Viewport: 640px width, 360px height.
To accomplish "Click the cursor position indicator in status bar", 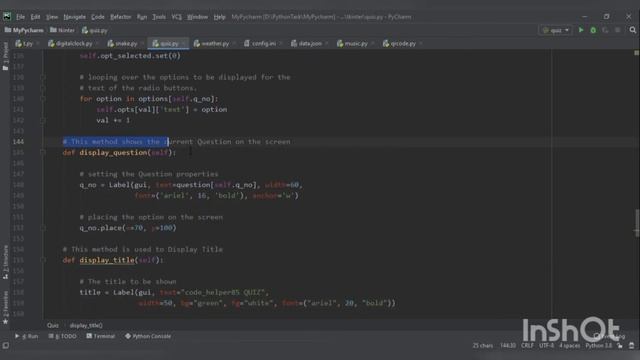I will pos(508,346).
